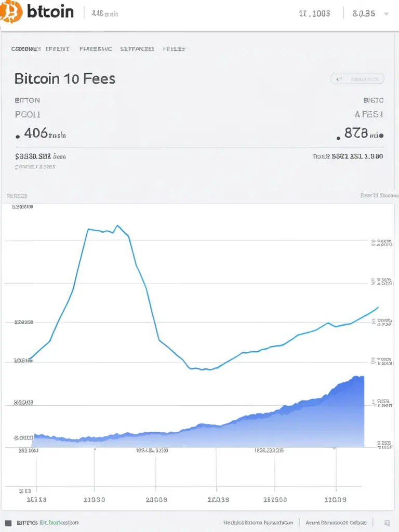Click the dark square icon in footer

click(8, 523)
